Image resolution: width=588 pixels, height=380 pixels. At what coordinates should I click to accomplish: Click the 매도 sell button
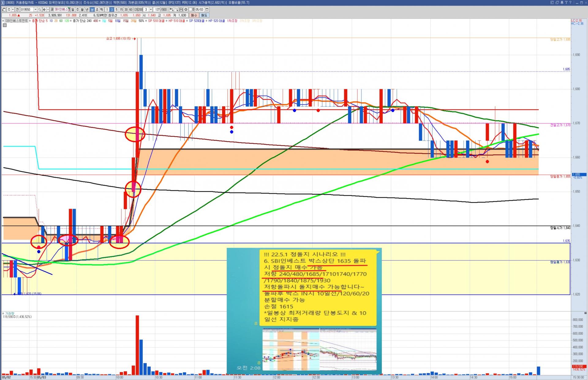click(x=204, y=15)
